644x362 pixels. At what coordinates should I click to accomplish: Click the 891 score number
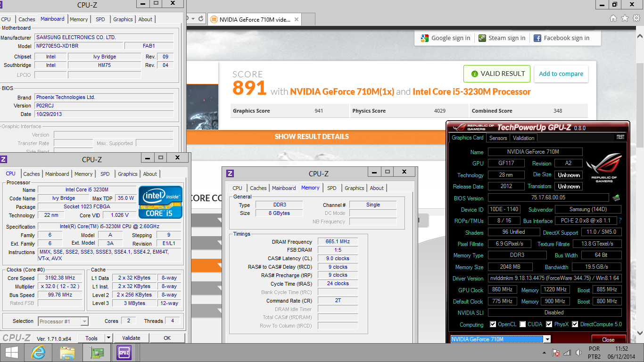tap(249, 88)
